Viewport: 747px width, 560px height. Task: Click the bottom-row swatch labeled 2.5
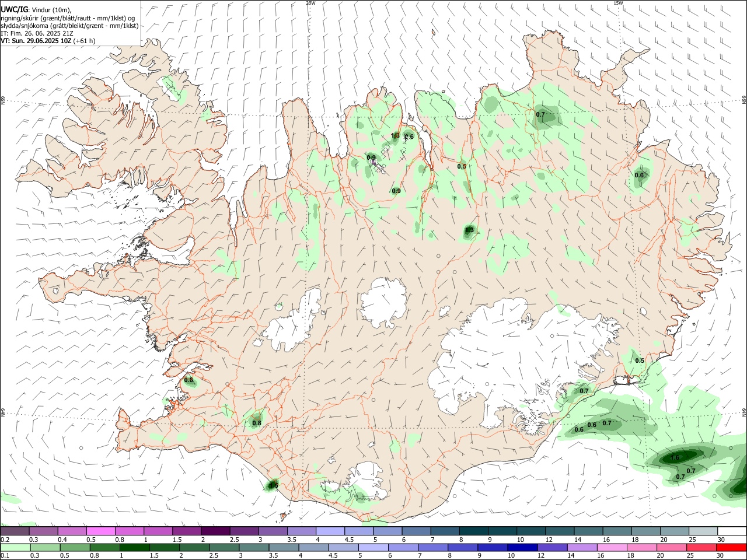click(x=224, y=547)
